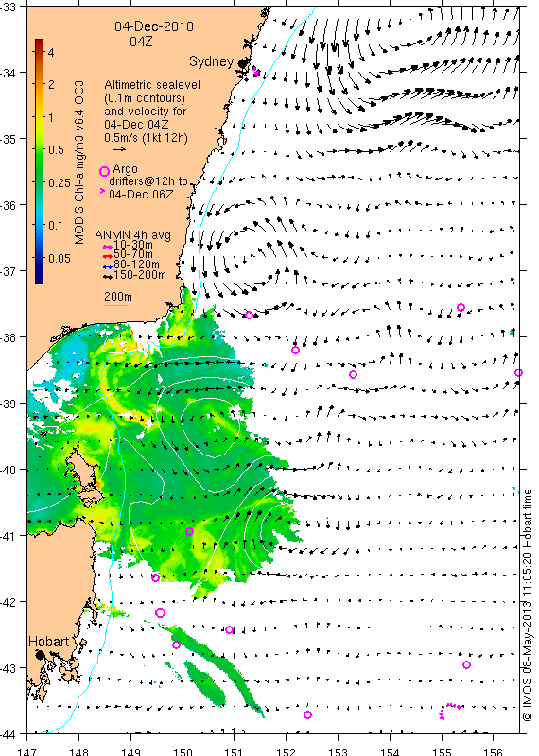Click the -41 latitude axis label
The height and width of the screenshot is (756, 539).
(x=9, y=536)
